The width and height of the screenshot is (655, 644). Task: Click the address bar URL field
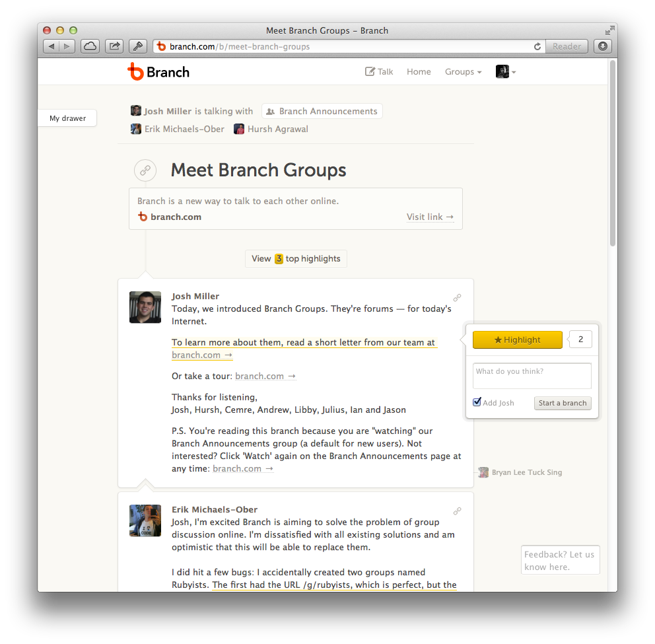click(x=349, y=46)
